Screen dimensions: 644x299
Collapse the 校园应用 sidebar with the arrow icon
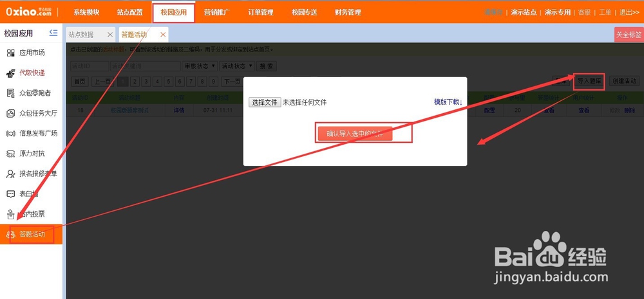pos(53,33)
